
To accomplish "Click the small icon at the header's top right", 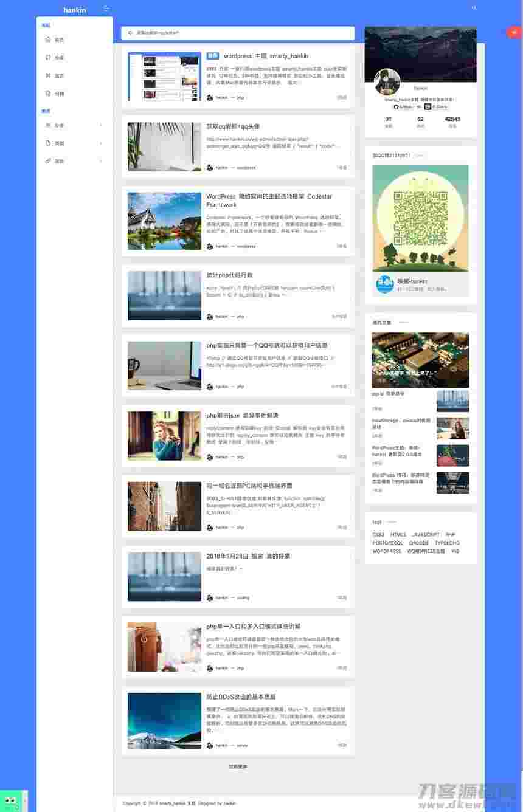I will (474, 8).
